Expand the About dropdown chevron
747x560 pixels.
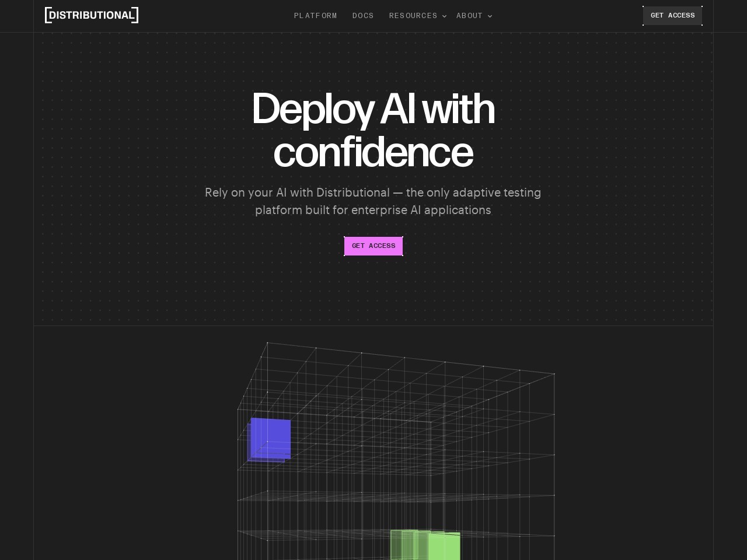coord(490,16)
